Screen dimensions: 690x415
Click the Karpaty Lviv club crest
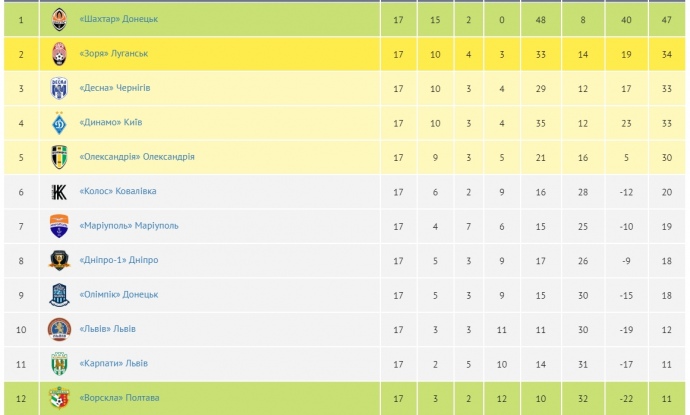pos(59,363)
